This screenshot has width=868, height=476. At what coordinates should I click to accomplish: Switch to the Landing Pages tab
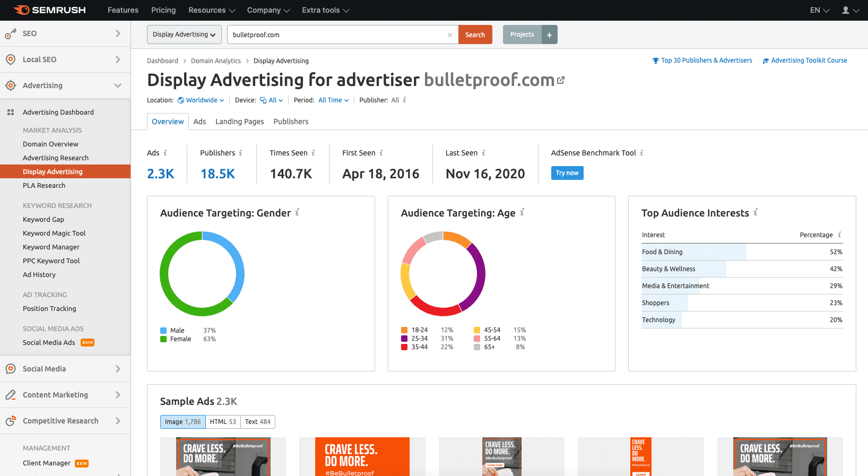239,122
